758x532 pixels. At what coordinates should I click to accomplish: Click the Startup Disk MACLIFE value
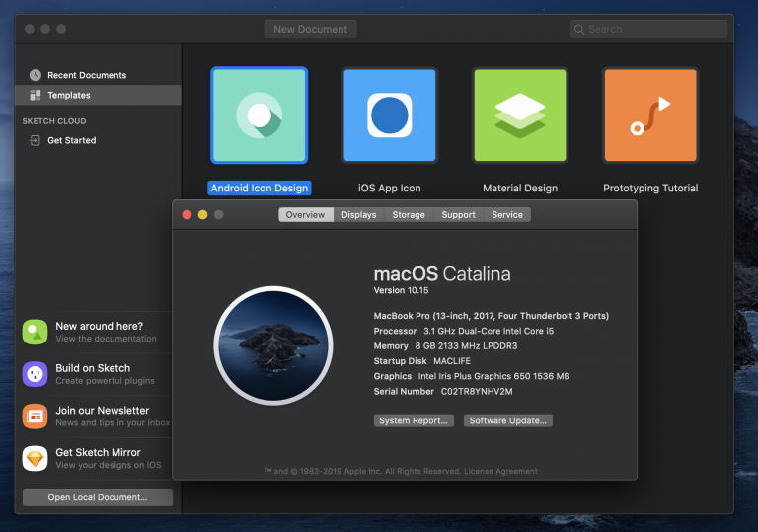(x=452, y=361)
